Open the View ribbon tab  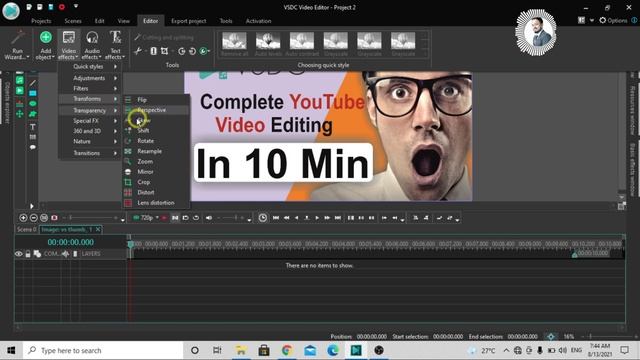click(x=123, y=21)
